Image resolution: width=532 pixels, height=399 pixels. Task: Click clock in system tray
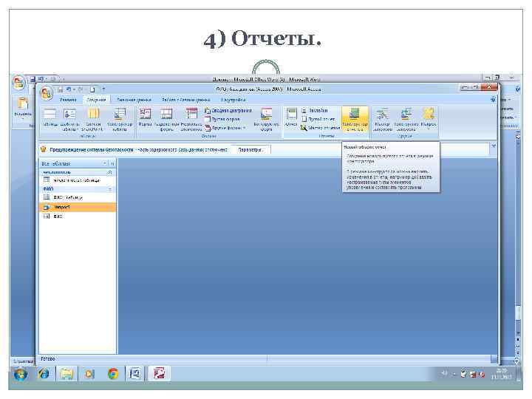[502, 374]
